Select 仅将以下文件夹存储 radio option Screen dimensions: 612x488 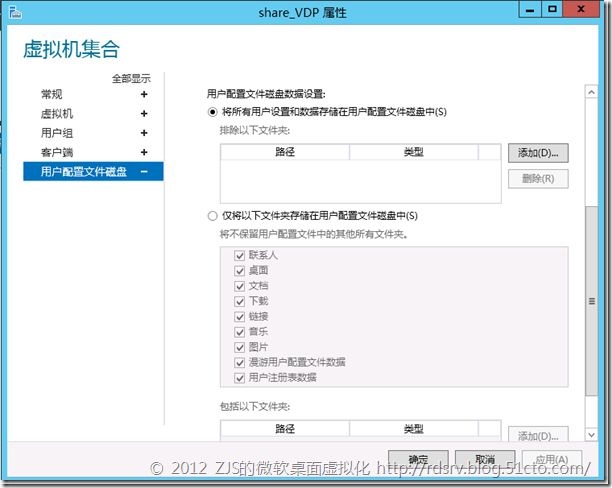point(212,216)
